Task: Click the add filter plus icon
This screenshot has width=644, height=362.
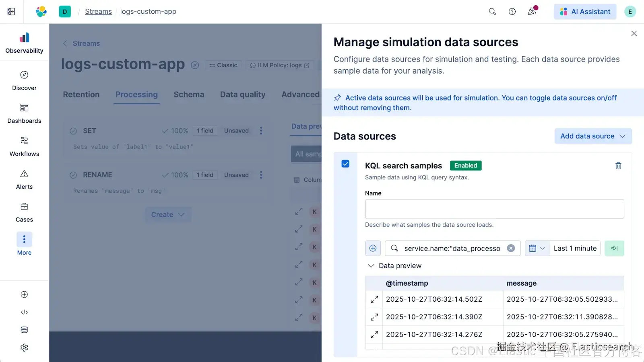Action: click(373, 248)
